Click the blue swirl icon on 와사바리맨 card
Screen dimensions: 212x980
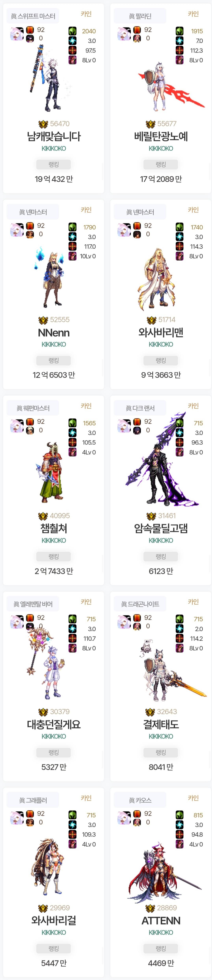[180, 237]
